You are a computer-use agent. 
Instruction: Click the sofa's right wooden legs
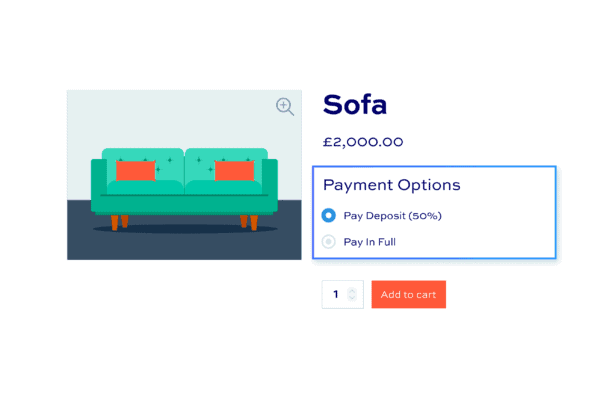[x=249, y=222]
